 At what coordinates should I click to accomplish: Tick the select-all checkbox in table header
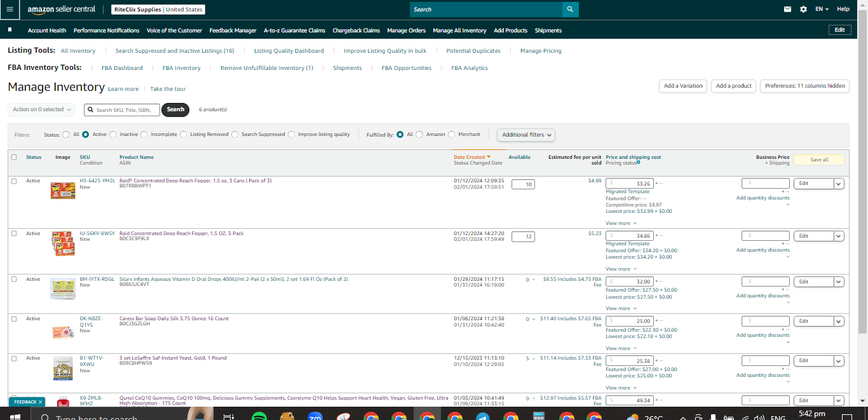tap(14, 157)
